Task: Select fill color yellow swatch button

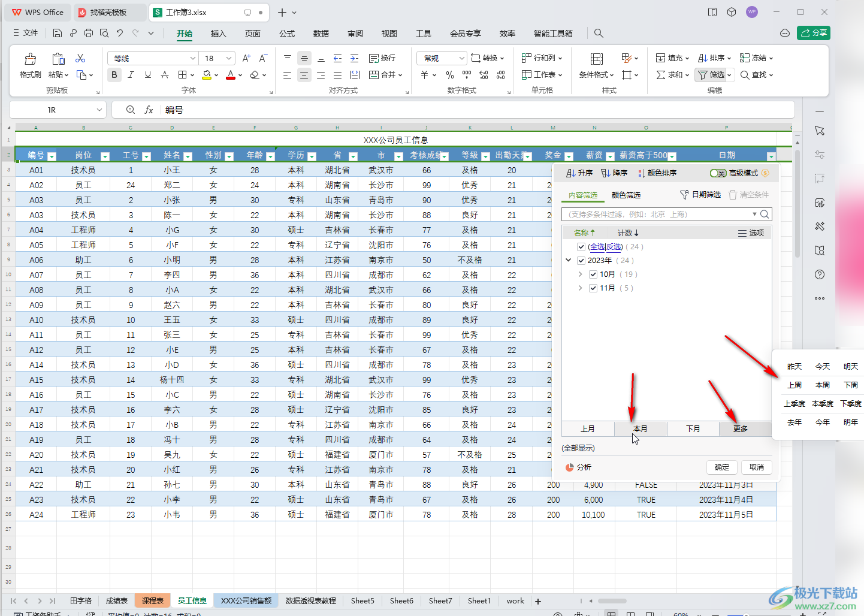Action: pyautogui.click(x=206, y=75)
